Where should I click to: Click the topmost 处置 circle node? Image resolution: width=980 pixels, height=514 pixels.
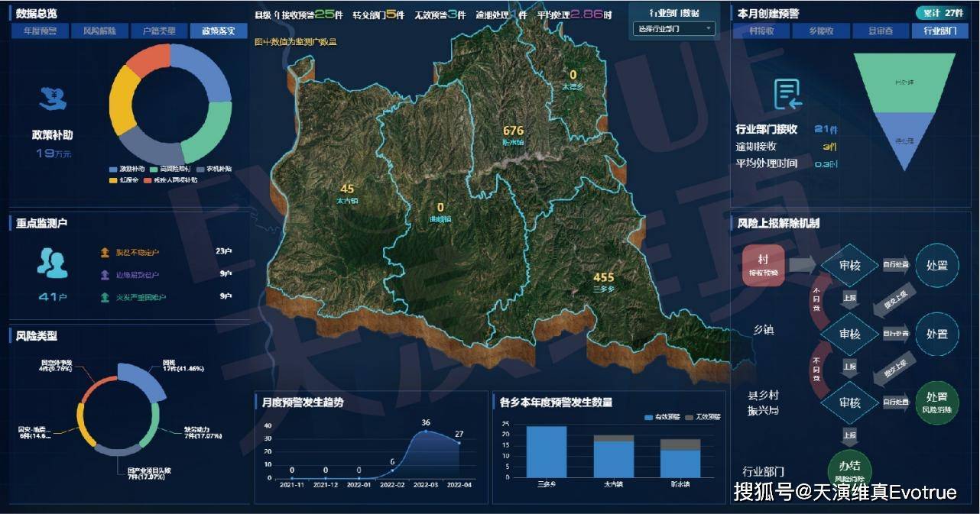click(x=937, y=263)
